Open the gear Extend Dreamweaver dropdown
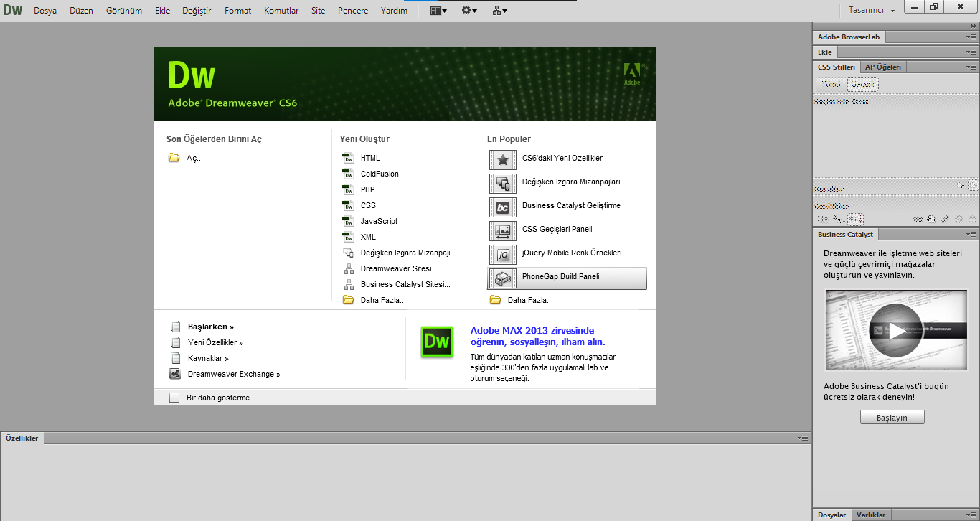 pos(469,11)
